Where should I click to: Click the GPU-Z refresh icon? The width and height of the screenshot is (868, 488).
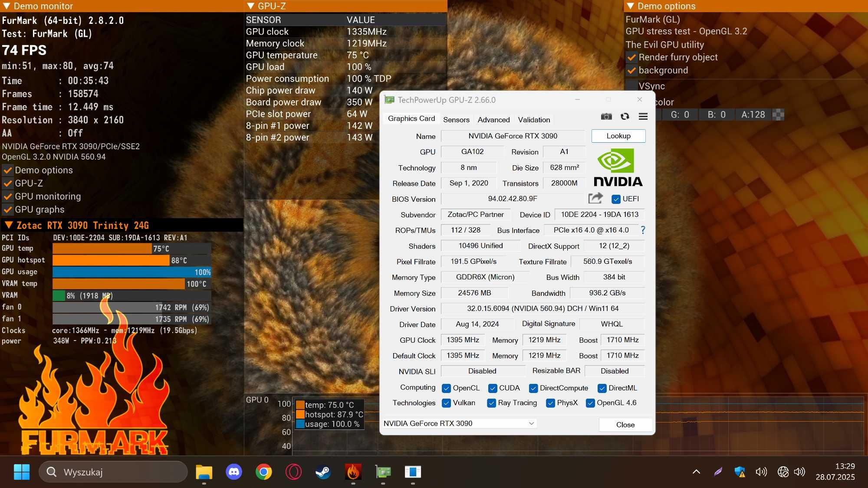tap(625, 116)
